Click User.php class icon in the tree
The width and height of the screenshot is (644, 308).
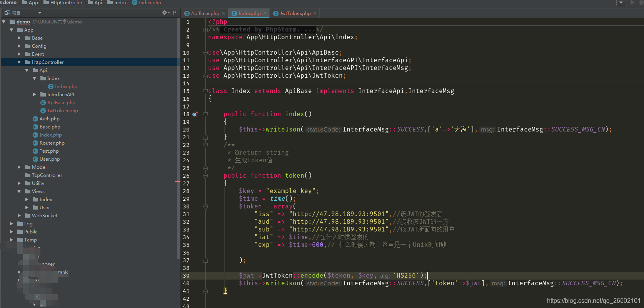tap(35, 159)
